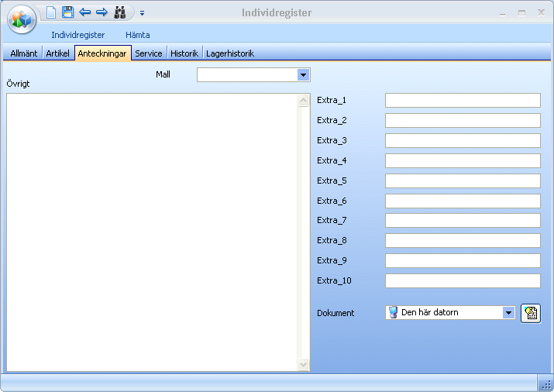This screenshot has width=554, height=392.
Task: Click into the Extra_1 input field
Action: 462,101
